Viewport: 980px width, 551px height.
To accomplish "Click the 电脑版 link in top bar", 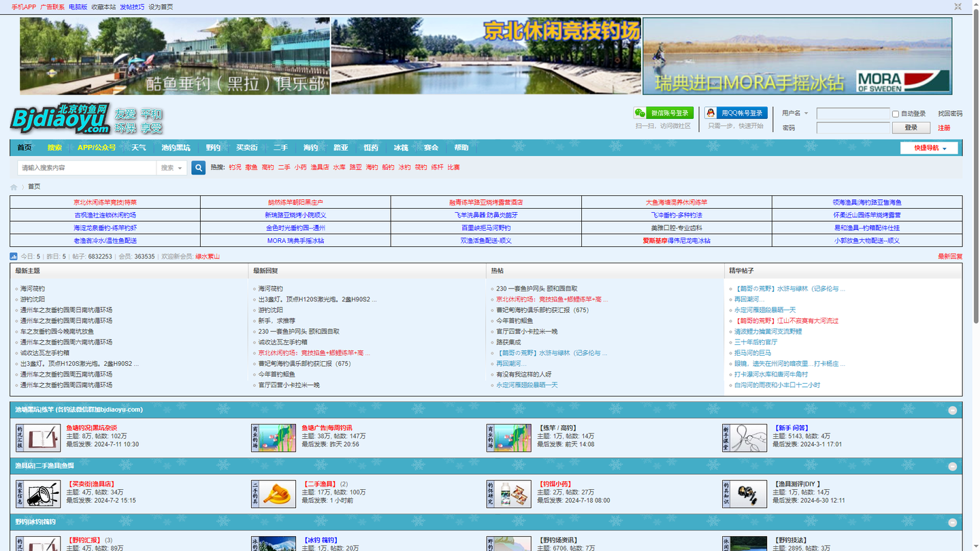I will click(x=78, y=7).
